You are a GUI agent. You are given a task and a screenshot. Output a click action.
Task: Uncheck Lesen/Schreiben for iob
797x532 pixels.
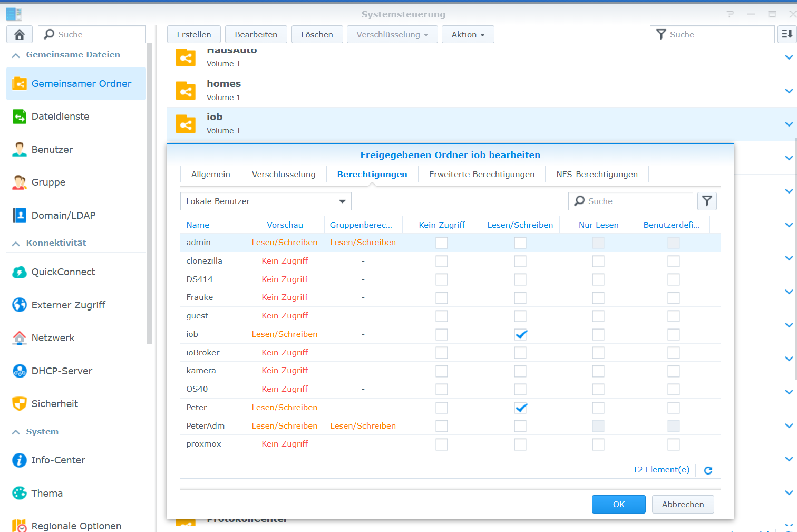pos(520,334)
